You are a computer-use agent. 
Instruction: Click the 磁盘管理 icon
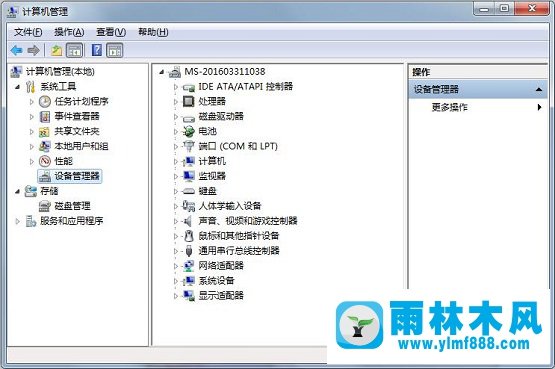(45, 206)
